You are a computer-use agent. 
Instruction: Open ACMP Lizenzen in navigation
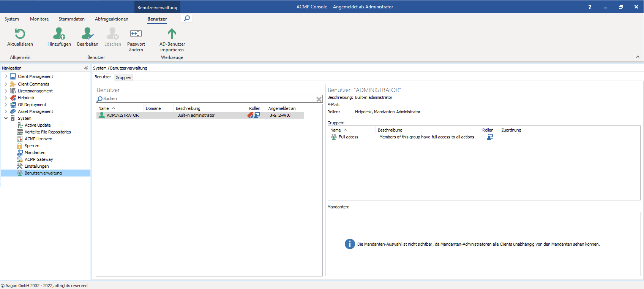(38, 139)
